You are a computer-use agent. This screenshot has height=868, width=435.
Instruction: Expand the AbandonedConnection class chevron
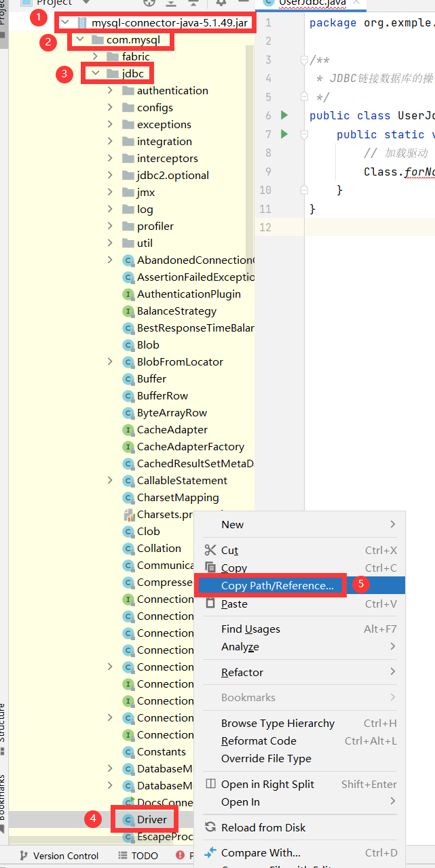pos(110,260)
